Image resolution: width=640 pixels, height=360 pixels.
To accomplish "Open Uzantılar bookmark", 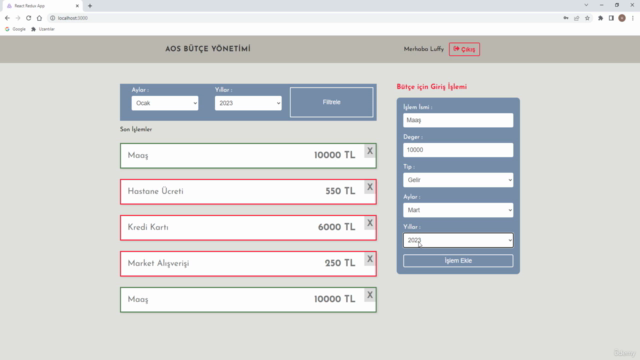I will (43, 29).
